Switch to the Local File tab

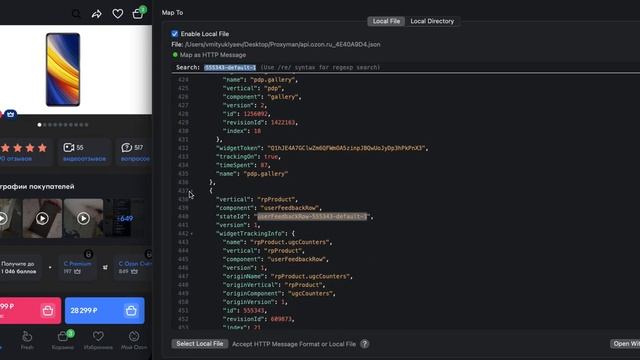(386, 21)
